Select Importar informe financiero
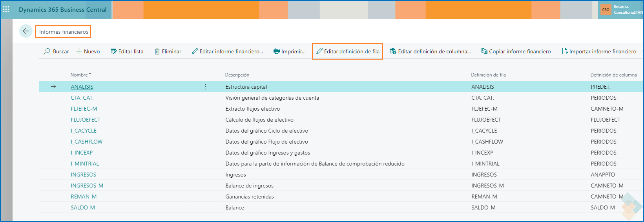 coord(599,51)
